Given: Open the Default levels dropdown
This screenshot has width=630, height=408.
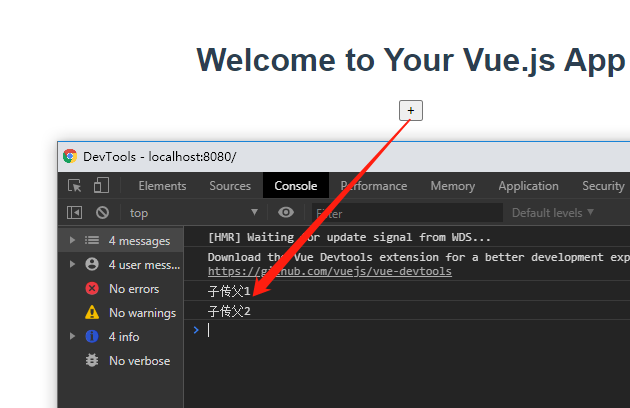Looking at the screenshot, I should [x=552, y=213].
